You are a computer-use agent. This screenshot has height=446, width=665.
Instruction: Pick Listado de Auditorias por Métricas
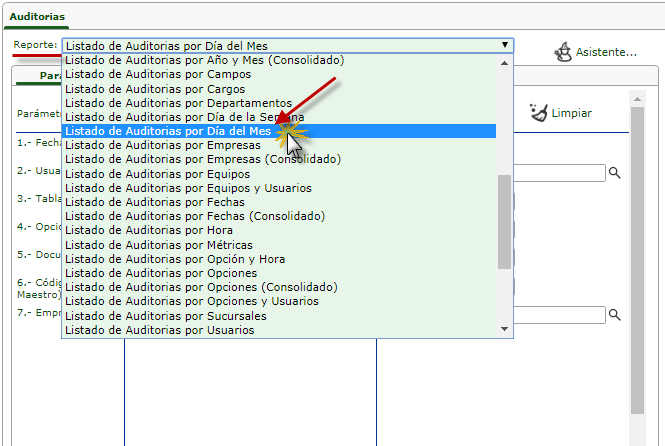(x=279, y=245)
